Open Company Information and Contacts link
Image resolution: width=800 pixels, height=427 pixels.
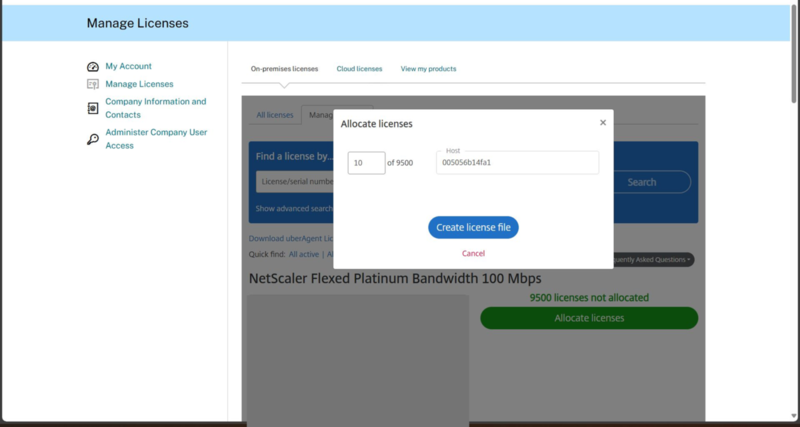(x=156, y=108)
